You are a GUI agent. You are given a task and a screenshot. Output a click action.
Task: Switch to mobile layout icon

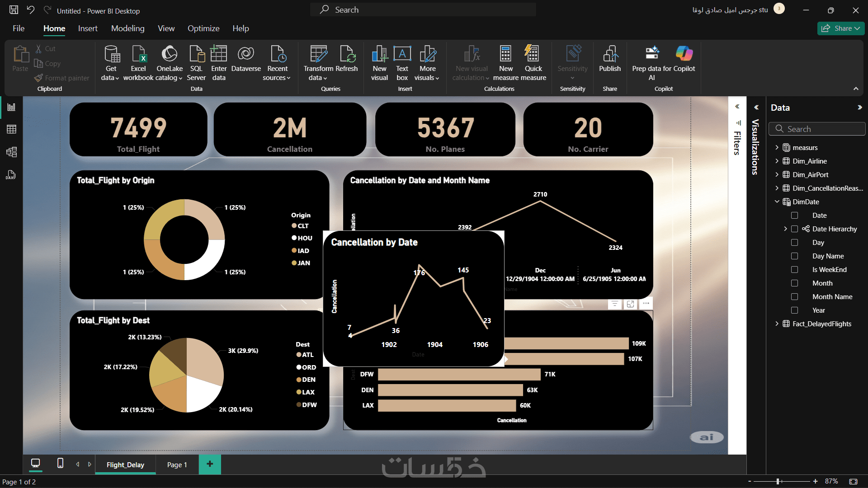[x=60, y=463]
